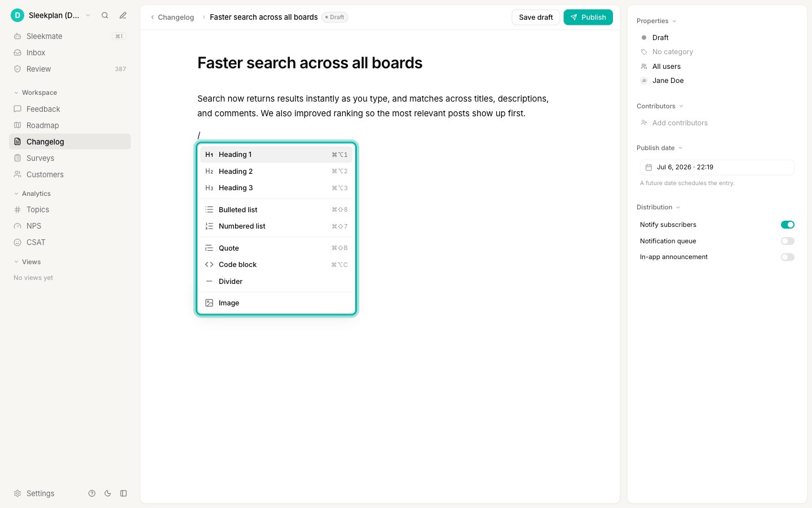Click the Publish button

(588, 17)
